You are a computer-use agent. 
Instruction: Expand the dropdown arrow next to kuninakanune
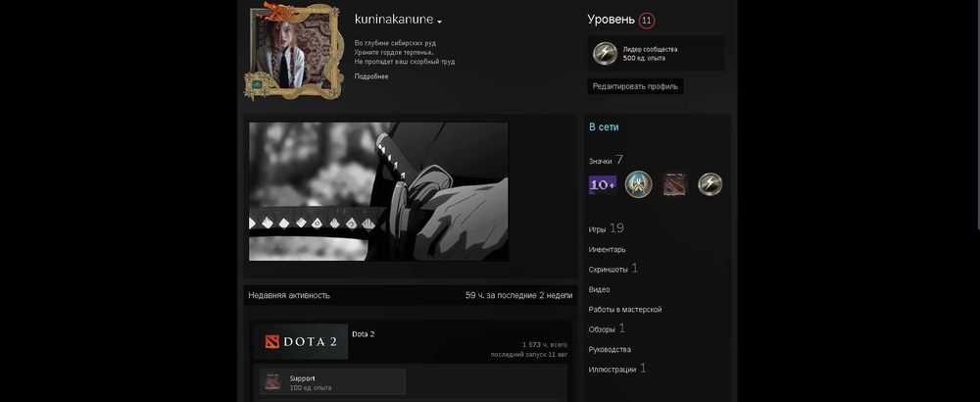click(439, 22)
